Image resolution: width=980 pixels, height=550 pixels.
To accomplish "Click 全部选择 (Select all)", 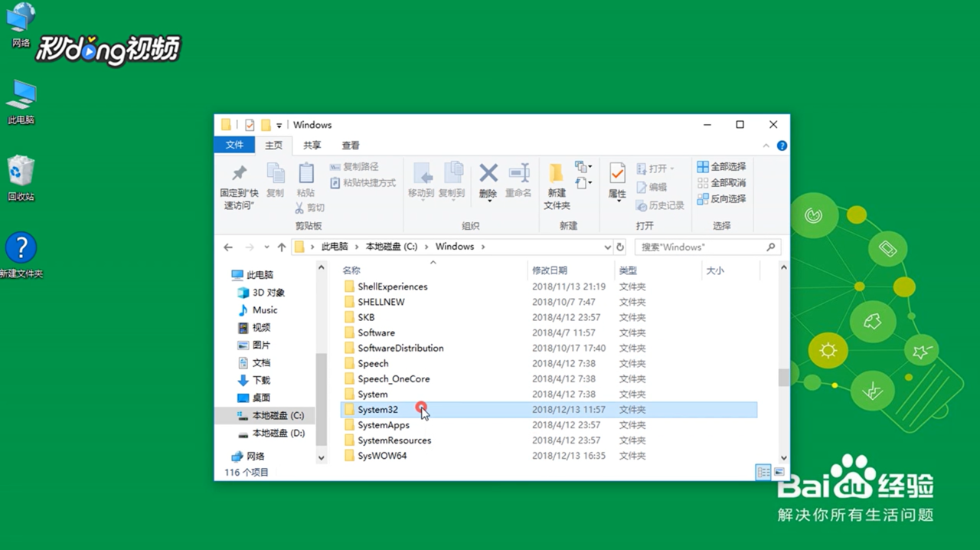I will coord(721,166).
